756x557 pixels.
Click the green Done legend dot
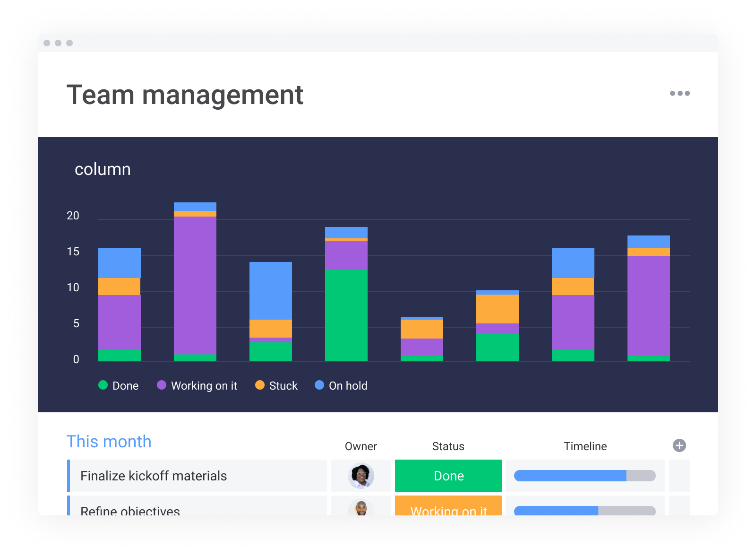coord(103,385)
